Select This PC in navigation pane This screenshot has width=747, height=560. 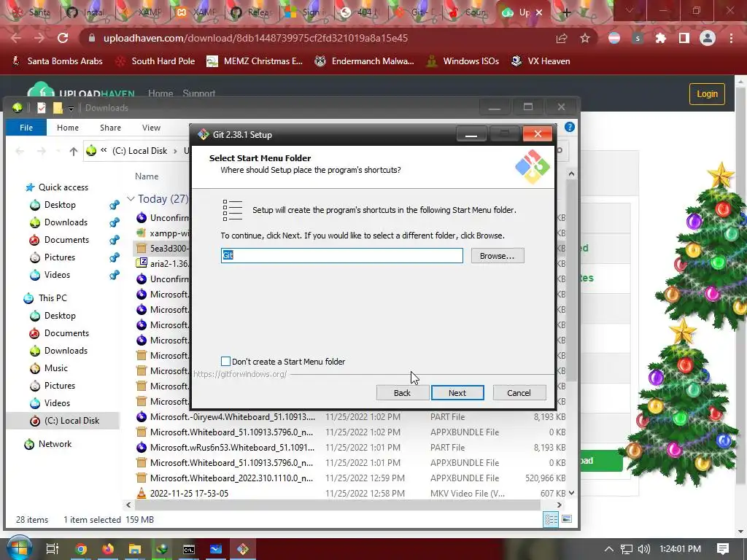tap(53, 298)
